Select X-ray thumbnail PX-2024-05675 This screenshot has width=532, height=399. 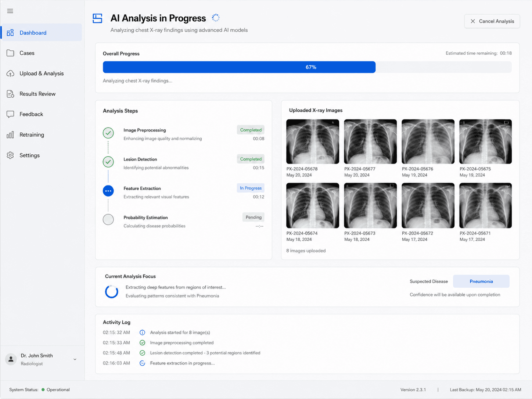(x=486, y=141)
